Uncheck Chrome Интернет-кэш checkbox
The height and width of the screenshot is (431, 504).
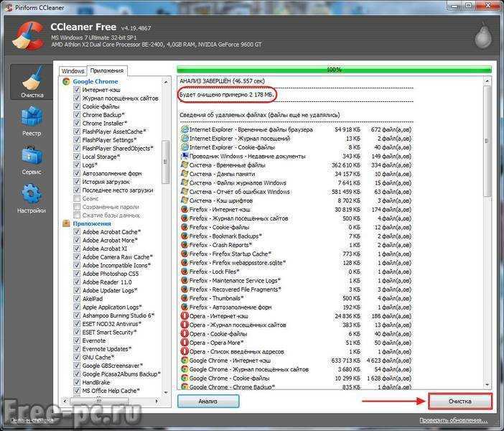coord(77,90)
